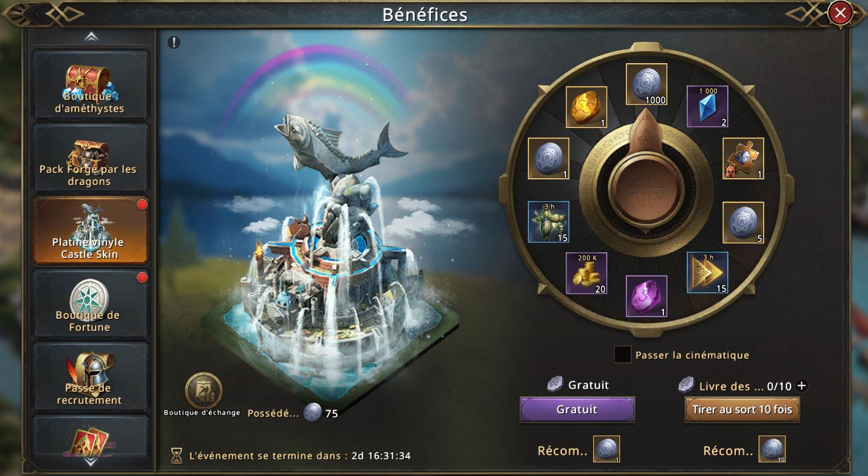
Task: Open Passe de recrutement tab
Action: (89, 377)
